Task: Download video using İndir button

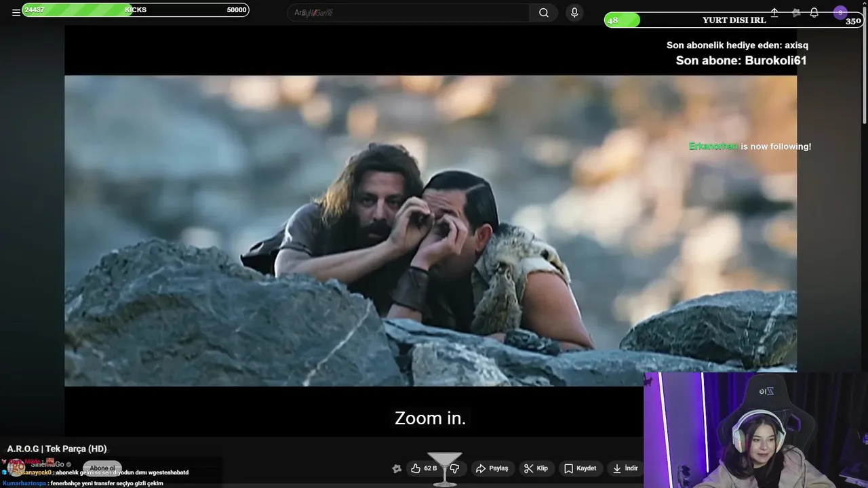Action: coord(625,468)
